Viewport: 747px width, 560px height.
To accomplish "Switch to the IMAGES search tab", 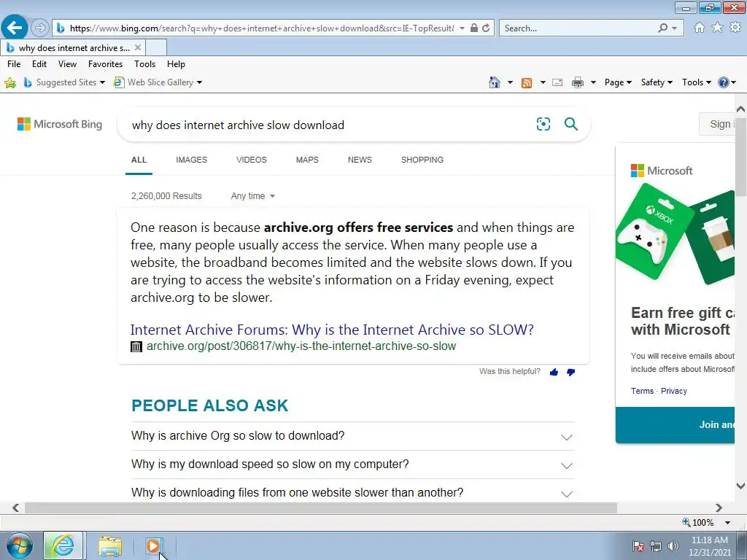I will point(192,160).
